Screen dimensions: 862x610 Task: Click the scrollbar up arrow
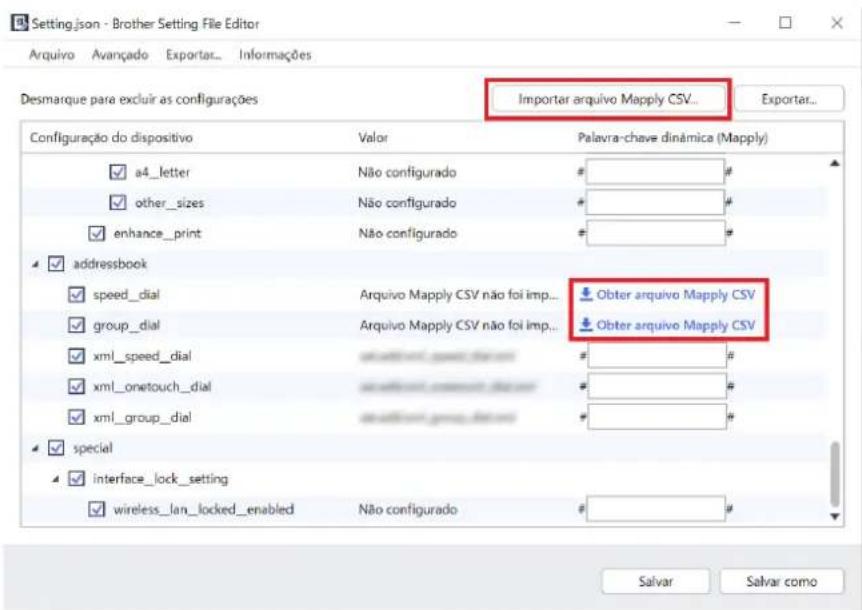click(835, 163)
